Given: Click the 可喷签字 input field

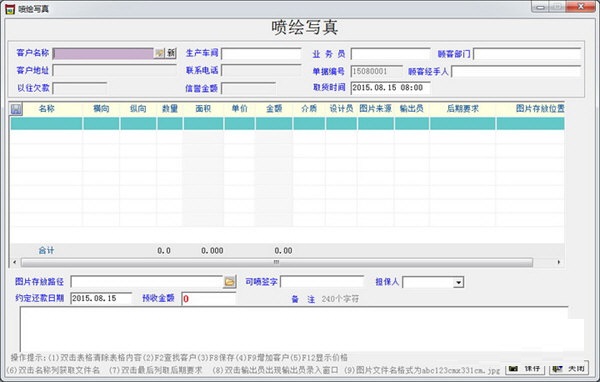Looking at the screenshot, I should coord(322,282).
